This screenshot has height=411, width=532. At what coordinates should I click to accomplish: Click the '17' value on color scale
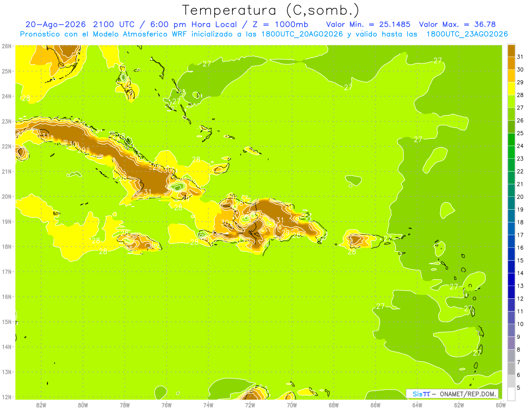click(520, 235)
